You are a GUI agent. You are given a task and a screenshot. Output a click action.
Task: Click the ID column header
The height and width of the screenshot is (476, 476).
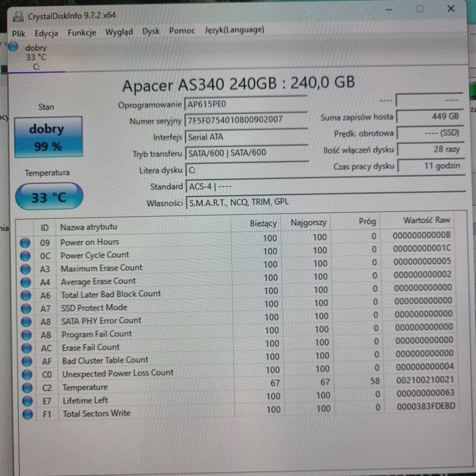click(x=45, y=228)
